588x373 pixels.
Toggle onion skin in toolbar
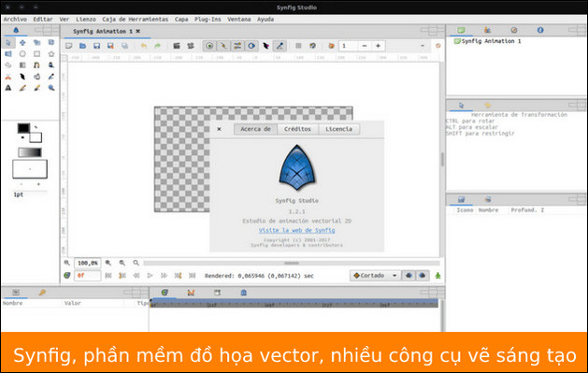point(331,46)
